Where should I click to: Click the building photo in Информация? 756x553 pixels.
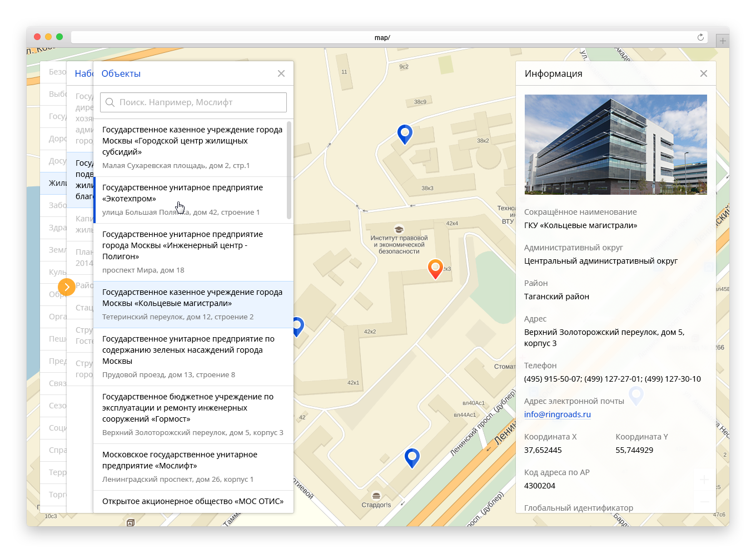[x=615, y=145]
